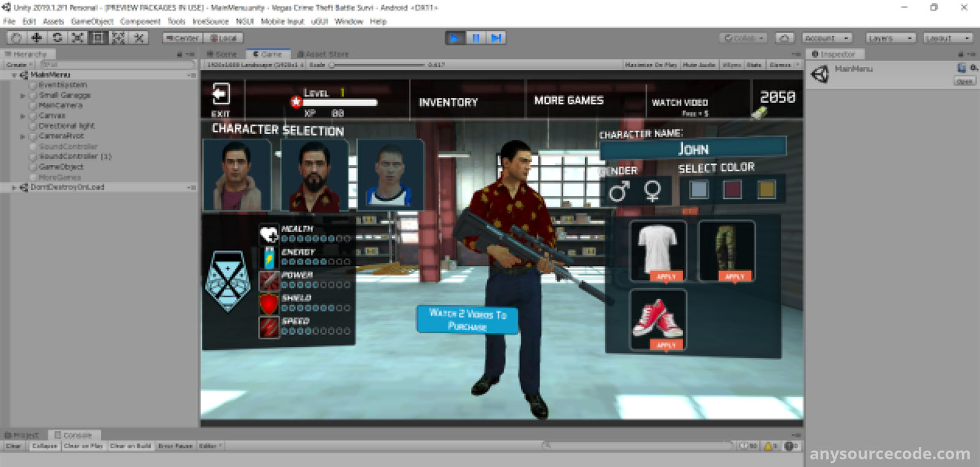The image size is (980, 467).
Task: Toggle Collapse in the Console
Action: pos(44,446)
